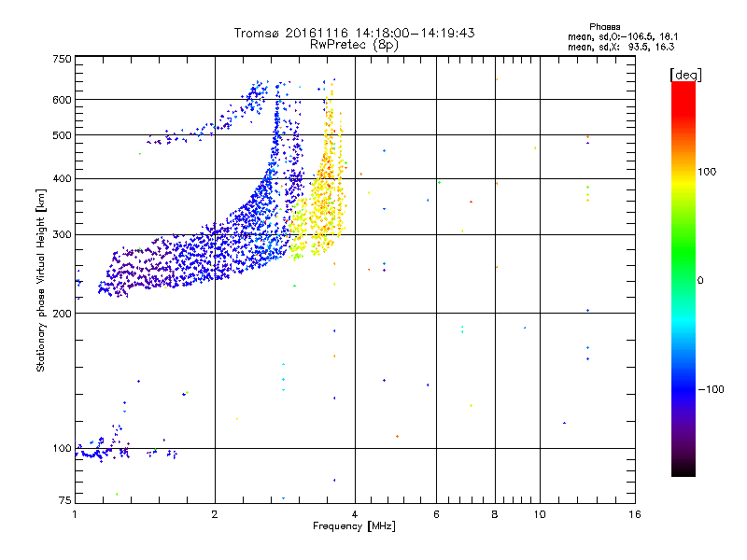Click the '[deg]' colorbar unit label
This screenshot has height=560, width=747.
pyautogui.click(x=685, y=75)
